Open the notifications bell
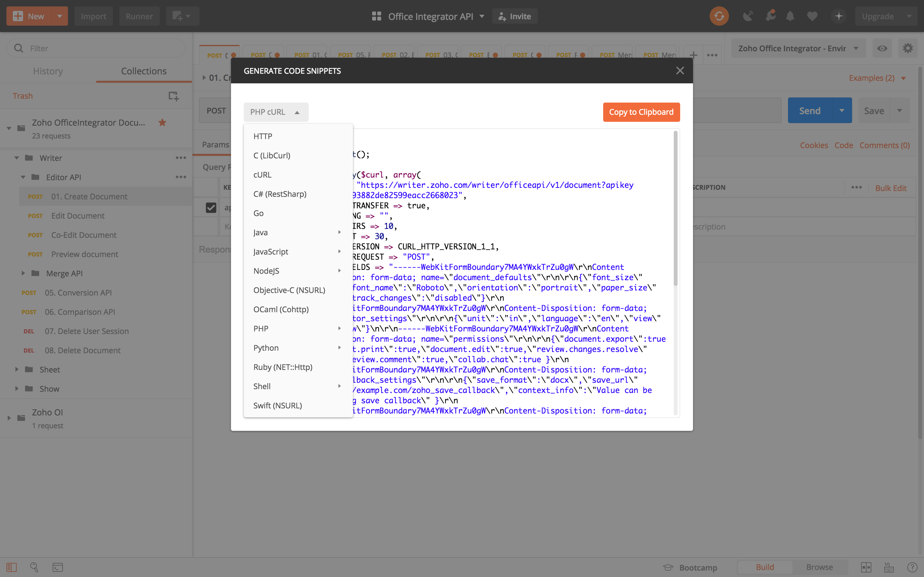Image resolution: width=924 pixels, height=577 pixels. (790, 16)
